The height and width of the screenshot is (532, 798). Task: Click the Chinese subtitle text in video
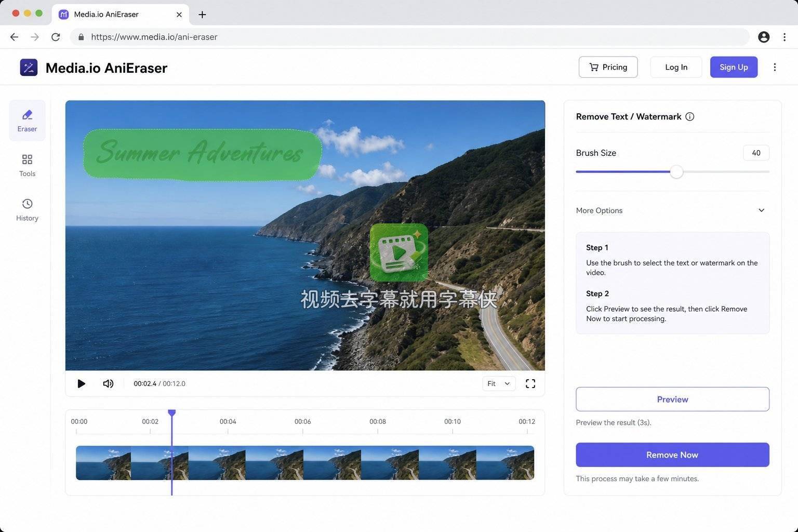tap(399, 299)
